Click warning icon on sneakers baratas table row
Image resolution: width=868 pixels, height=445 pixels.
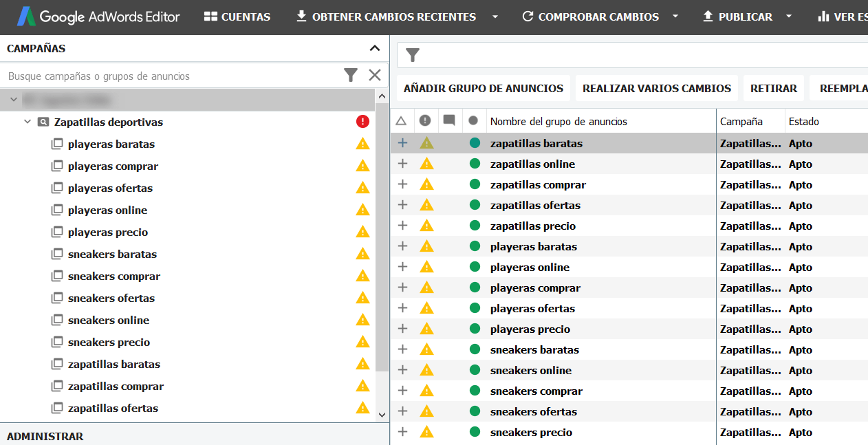(x=426, y=349)
